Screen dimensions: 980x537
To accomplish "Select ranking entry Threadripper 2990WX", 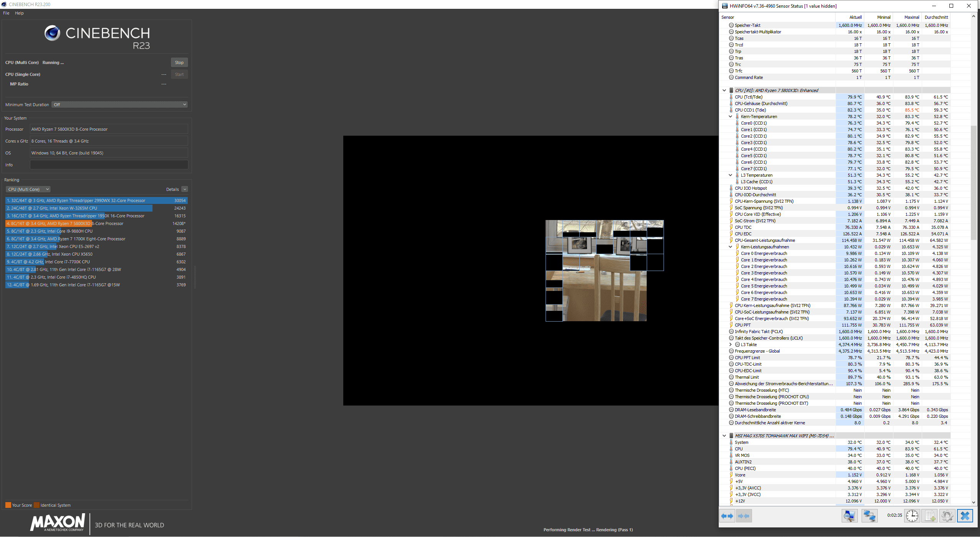I will [x=96, y=200].
